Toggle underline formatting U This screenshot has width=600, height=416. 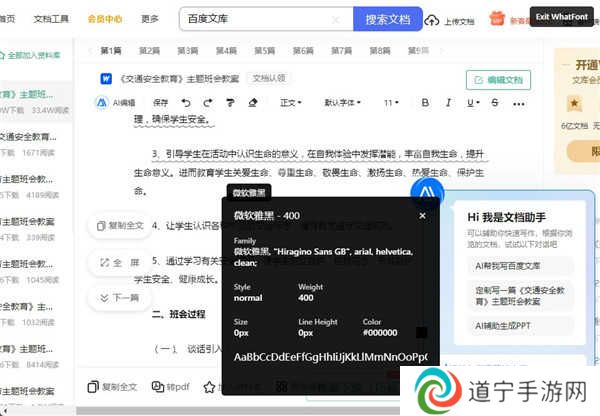click(473, 103)
